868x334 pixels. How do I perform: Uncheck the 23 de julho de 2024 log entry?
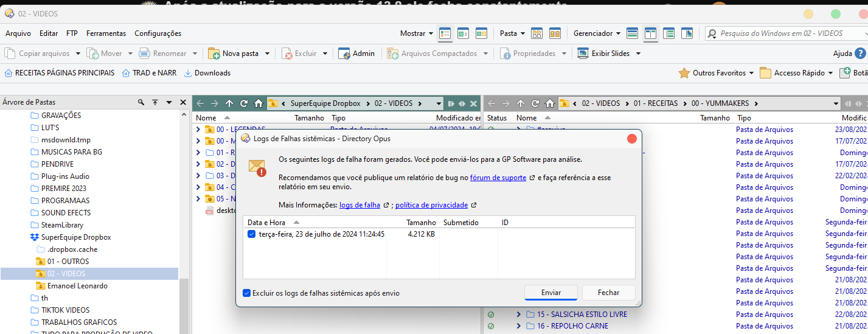(x=252, y=234)
